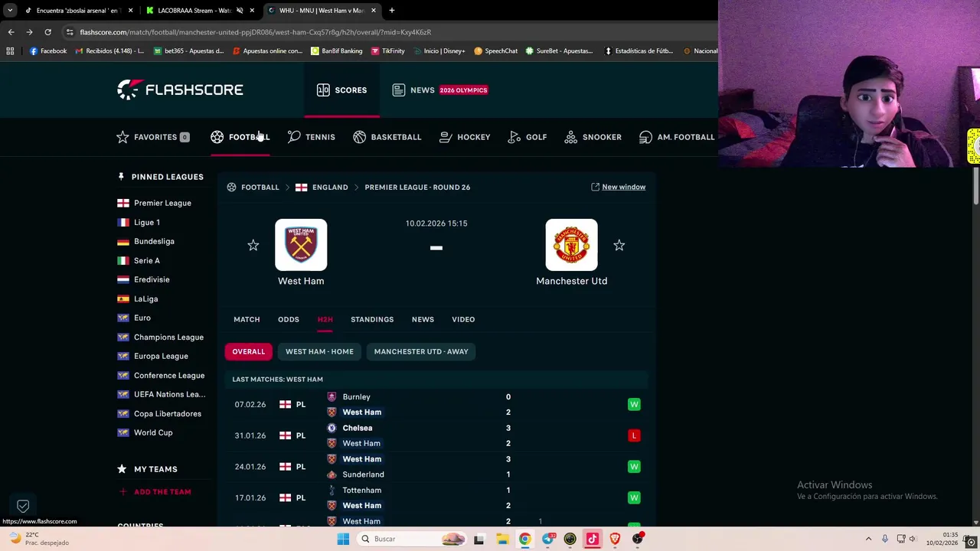Go to Football breadcrumb
The height and width of the screenshot is (551, 980).
(x=260, y=187)
